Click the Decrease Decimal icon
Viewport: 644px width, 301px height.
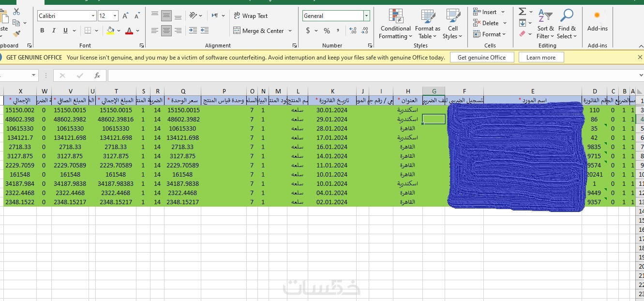pos(364,30)
